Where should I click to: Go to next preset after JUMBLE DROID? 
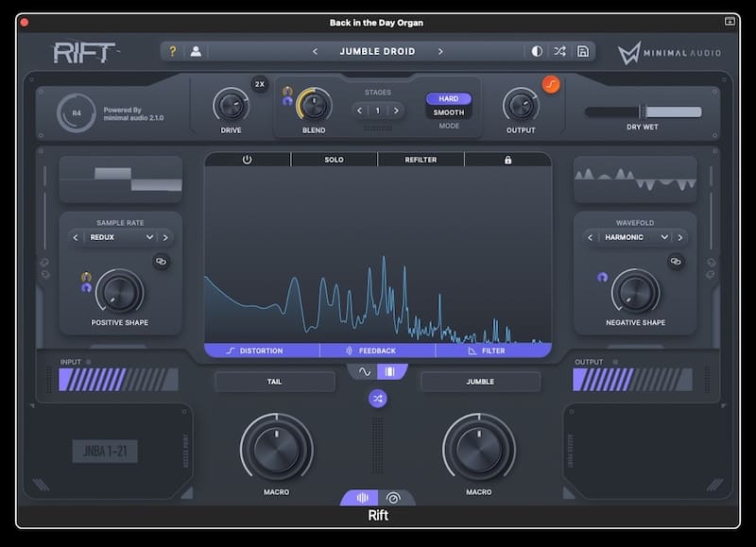click(440, 51)
